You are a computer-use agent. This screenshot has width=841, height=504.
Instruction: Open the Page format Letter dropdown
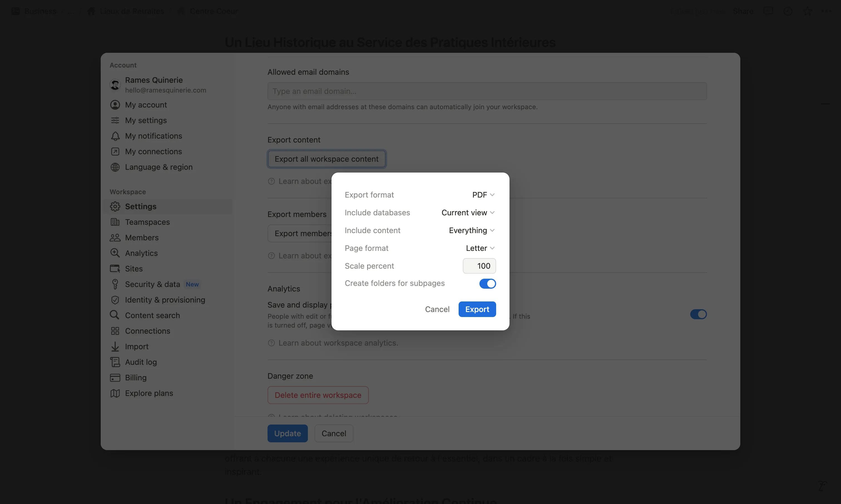tap(480, 248)
